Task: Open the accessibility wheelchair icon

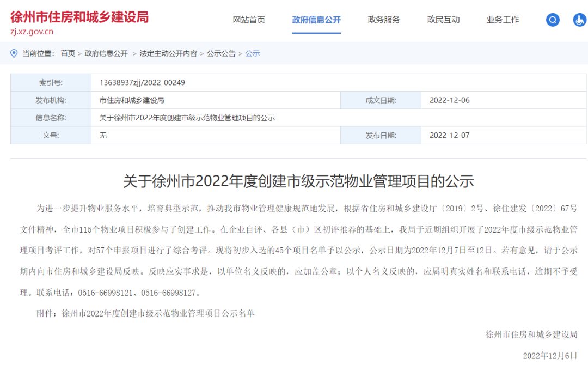Action: pyautogui.click(x=580, y=20)
